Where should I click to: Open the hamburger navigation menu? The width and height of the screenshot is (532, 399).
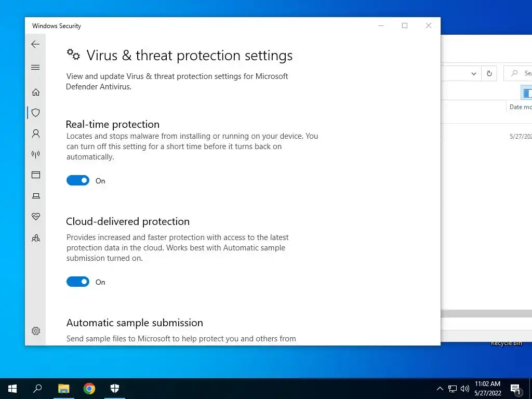pos(35,67)
